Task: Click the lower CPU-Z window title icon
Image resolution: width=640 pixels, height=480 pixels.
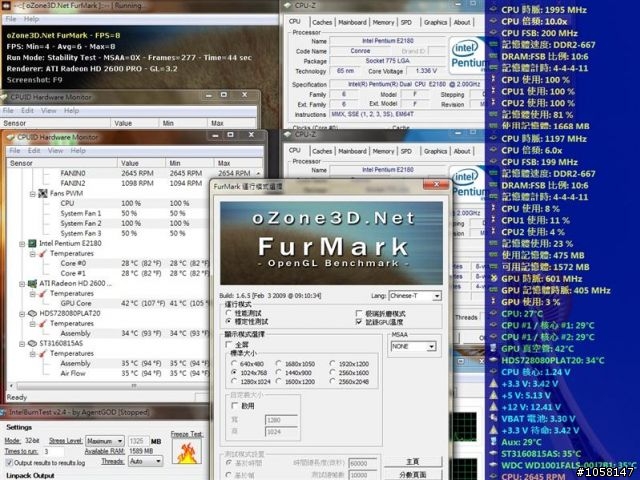Action: (x=288, y=134)
